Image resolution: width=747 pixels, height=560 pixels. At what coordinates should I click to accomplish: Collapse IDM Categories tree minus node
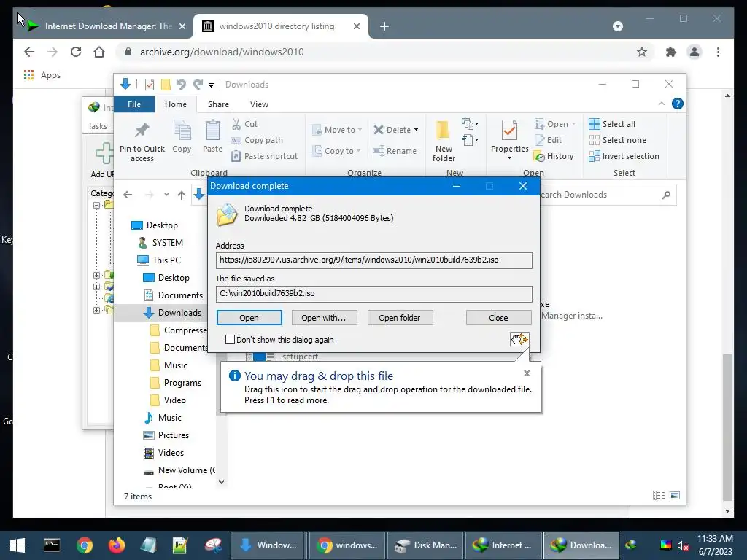(x=97, y=205)
